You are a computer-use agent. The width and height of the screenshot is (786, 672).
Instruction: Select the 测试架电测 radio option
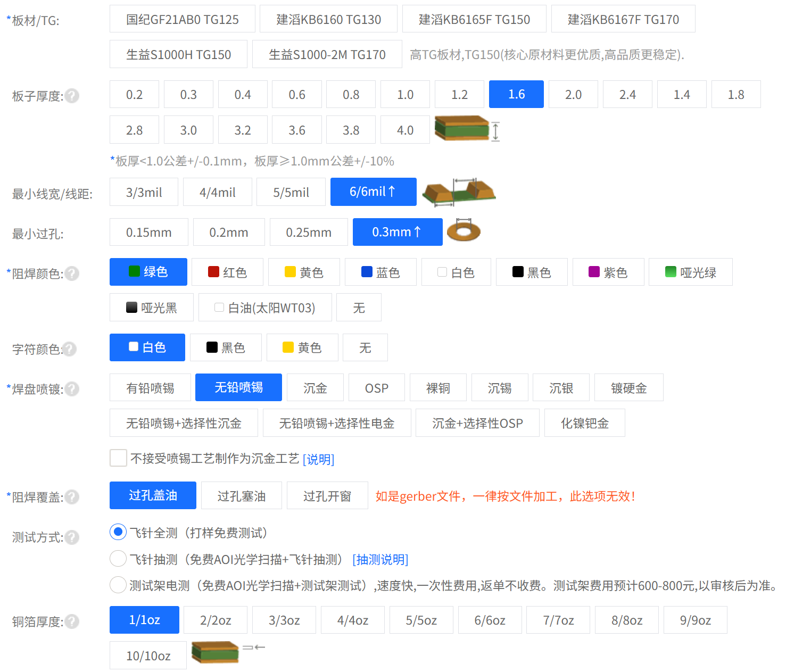118,585
